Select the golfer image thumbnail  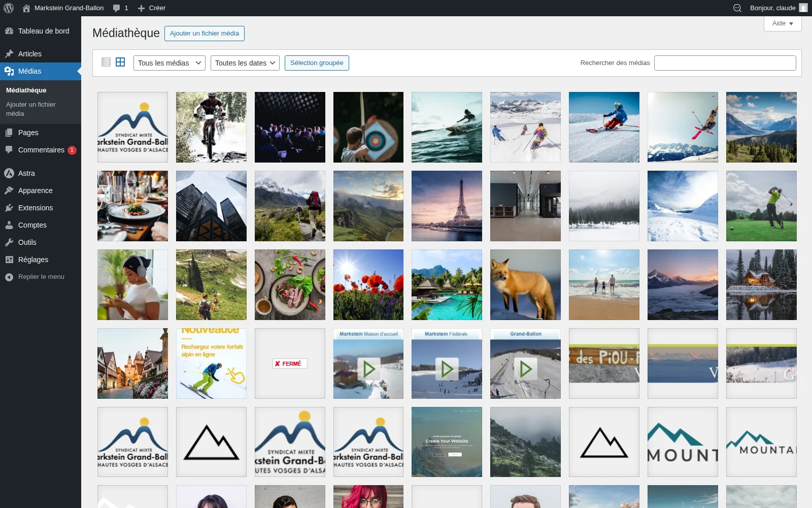pos(761,206)
